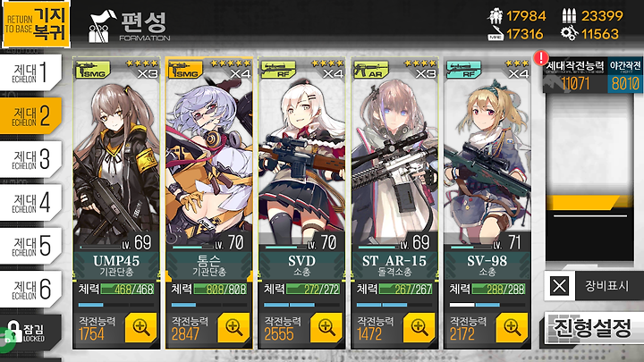Select Echelon 6 tab
This screenshot has width=644, height=362.
(x=30, y=290)
